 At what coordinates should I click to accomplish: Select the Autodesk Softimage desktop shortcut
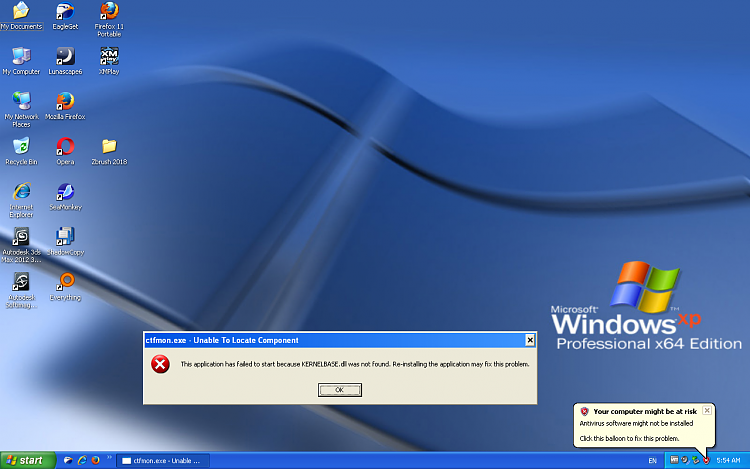click(x=21, y=291)
